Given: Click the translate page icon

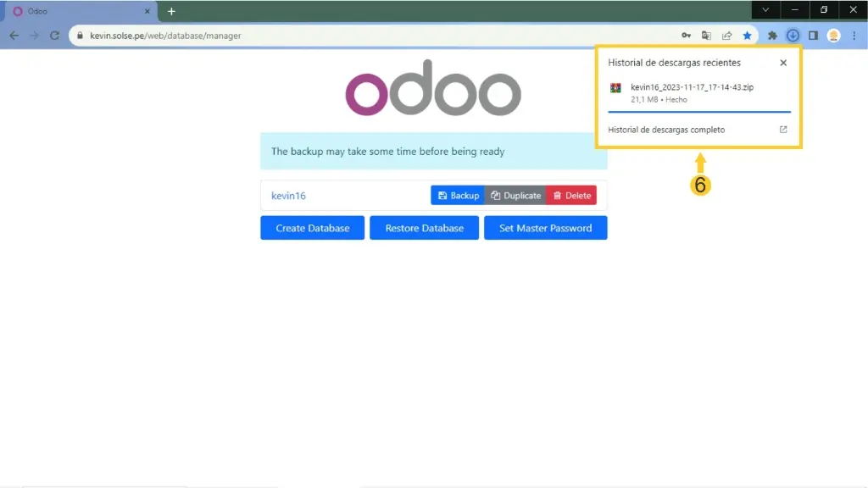Looking at the screenshot, I should click(x=706, y=36).
